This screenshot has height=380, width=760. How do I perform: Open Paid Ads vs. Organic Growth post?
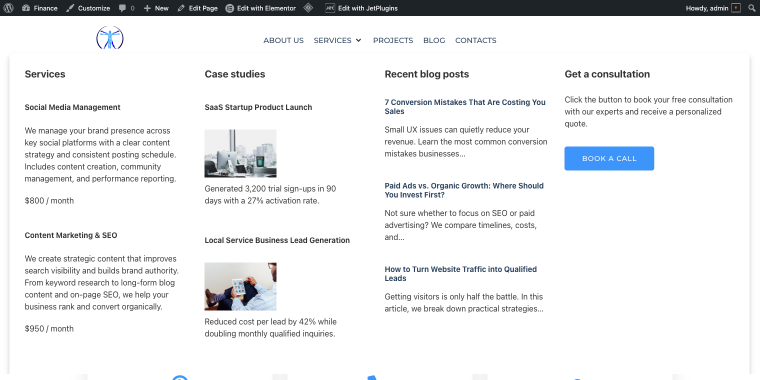(464, 190)
